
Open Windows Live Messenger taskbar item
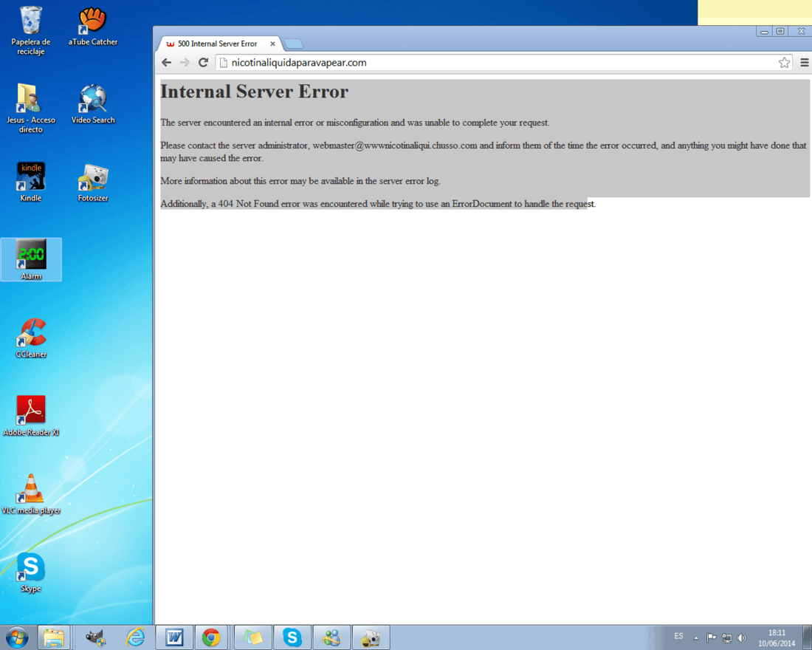[331, 637]
